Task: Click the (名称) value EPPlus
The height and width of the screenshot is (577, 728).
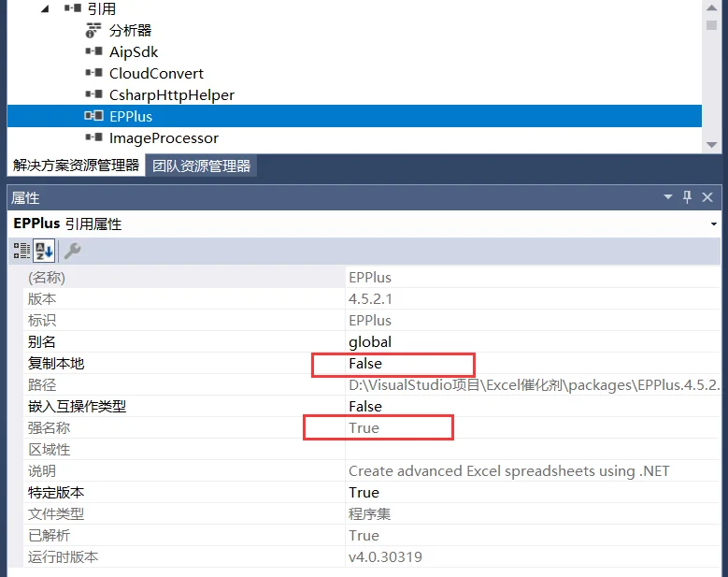Action: click(x=370, y=278)
